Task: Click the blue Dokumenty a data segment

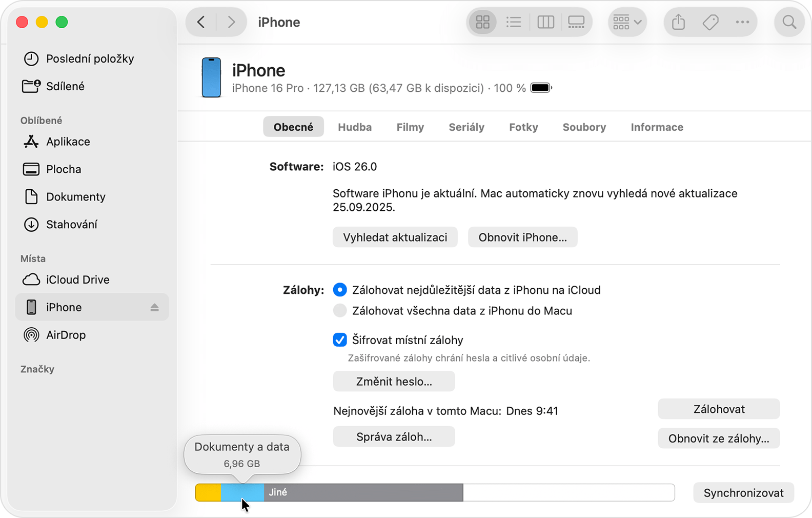Action: (x=243, y=492)
